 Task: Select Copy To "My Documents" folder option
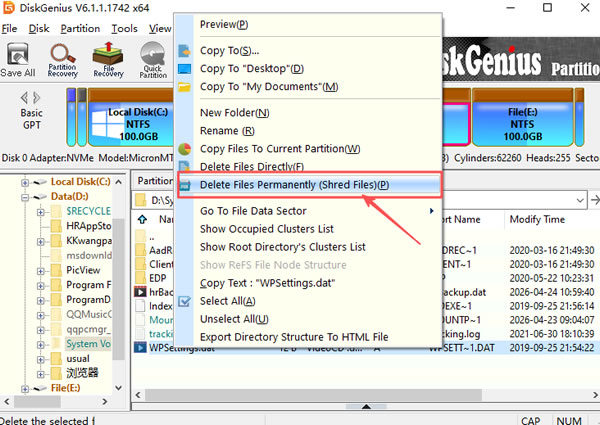tap(268, 86)
